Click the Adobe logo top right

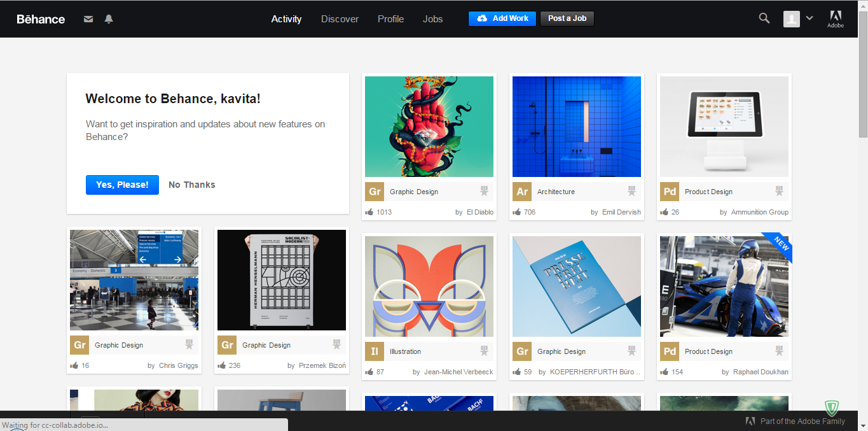[835, 18]
